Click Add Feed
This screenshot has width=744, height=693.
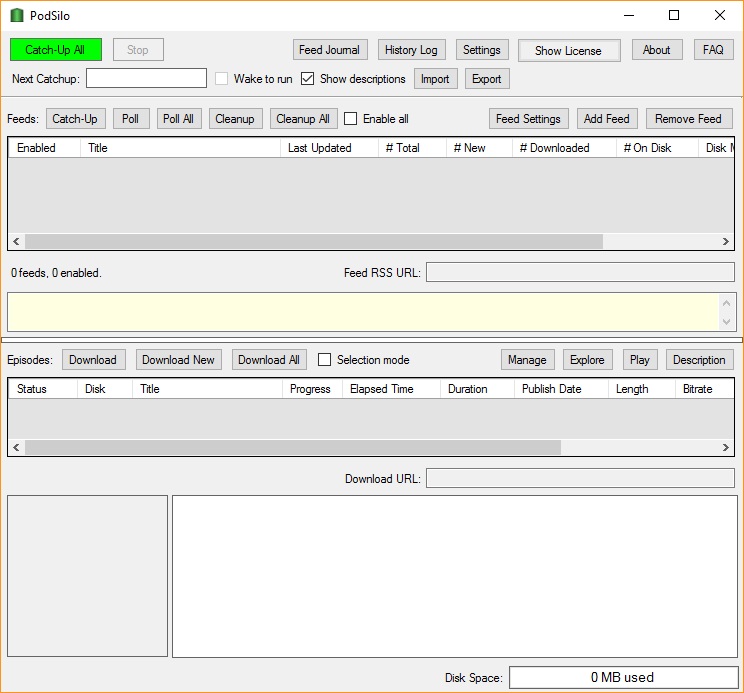[607, 119]
